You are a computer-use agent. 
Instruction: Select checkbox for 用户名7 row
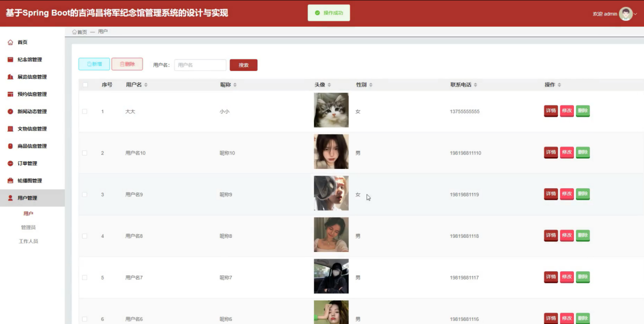point(85,278)
